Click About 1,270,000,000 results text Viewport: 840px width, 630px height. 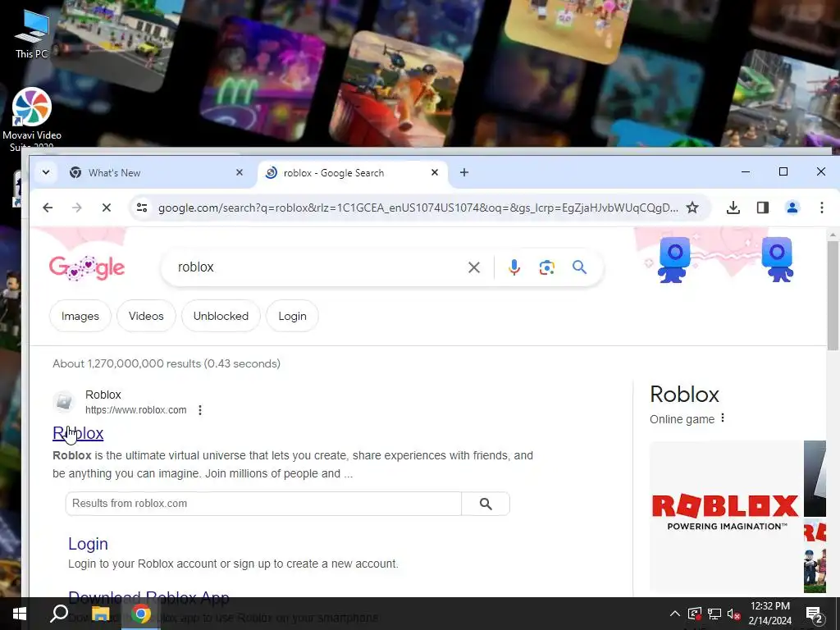pos(167,363)
